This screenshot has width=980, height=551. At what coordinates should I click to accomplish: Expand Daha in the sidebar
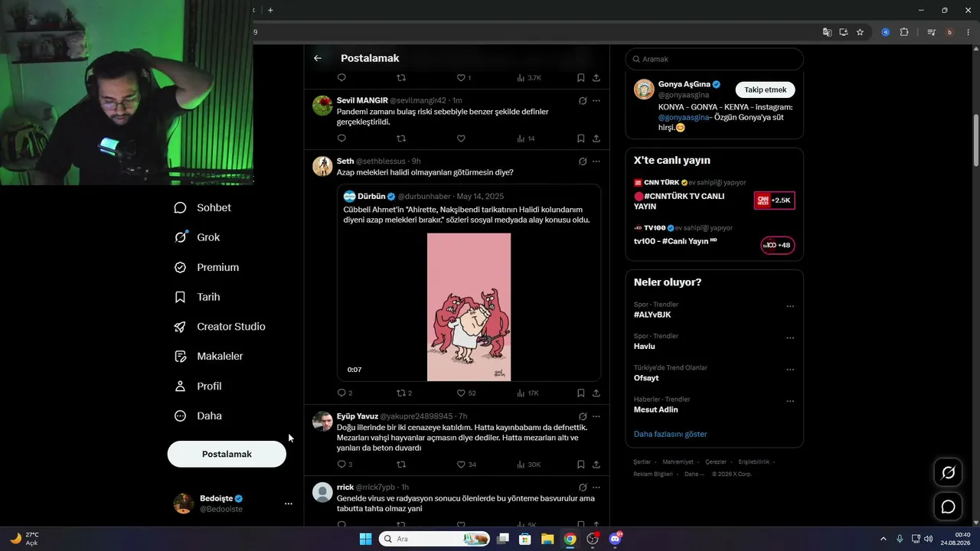[198, 416]
